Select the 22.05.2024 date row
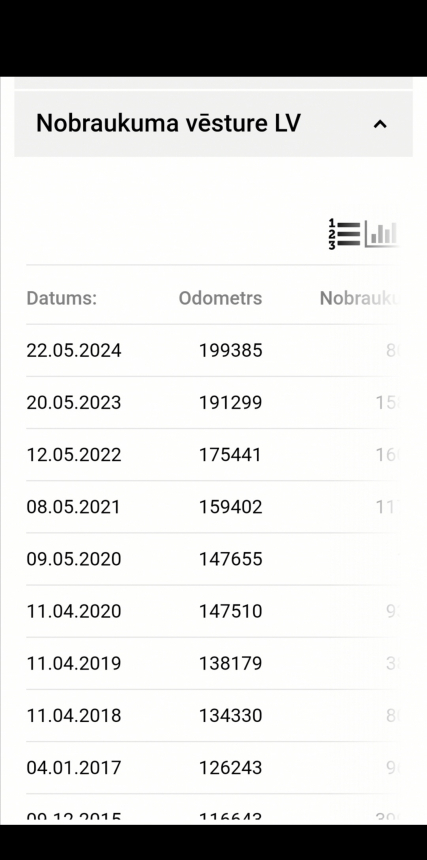 [x=212, y=350]
